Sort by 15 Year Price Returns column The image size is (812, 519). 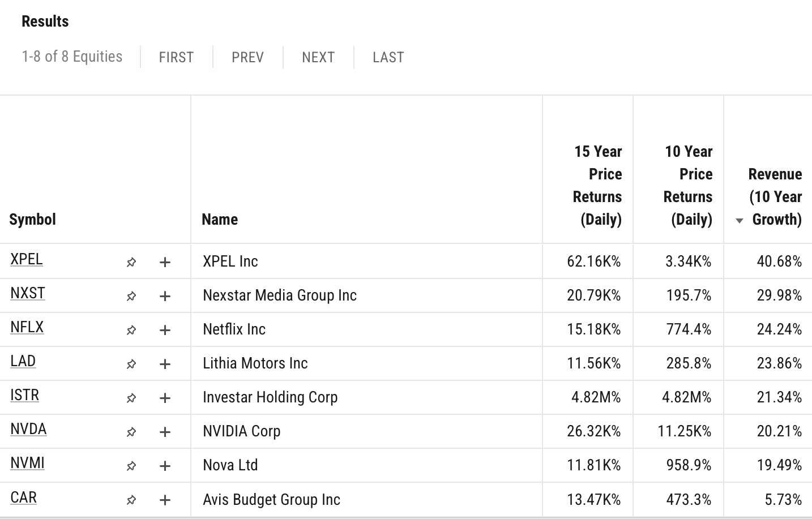[597, 185]
